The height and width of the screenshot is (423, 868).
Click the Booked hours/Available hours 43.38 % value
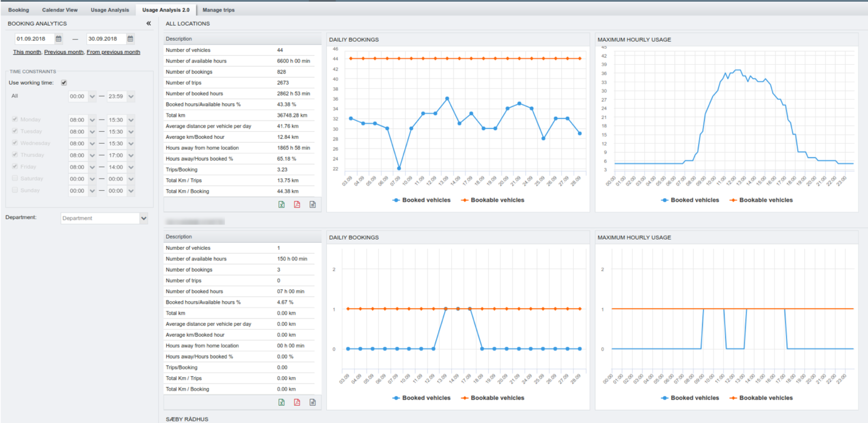click(286, 105)
